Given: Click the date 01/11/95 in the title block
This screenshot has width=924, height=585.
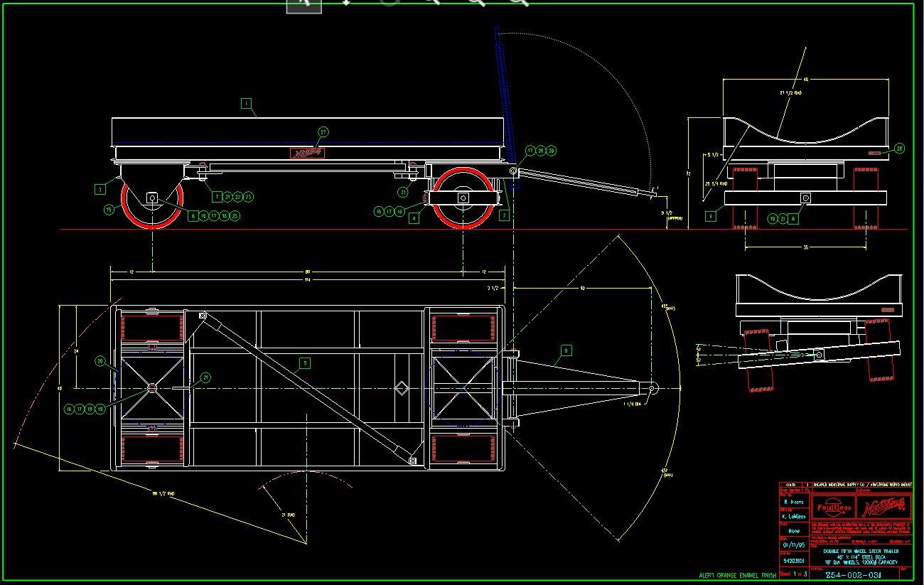Looking at the screenshot, I should coord(794,545).
